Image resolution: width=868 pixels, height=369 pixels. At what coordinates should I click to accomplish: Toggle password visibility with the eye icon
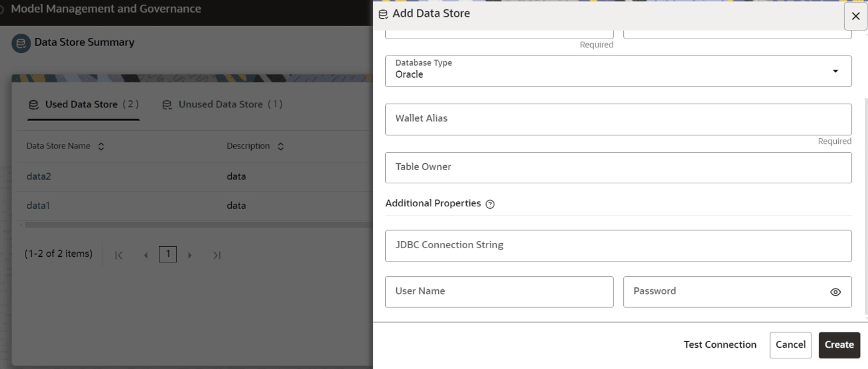pos(836,291)
